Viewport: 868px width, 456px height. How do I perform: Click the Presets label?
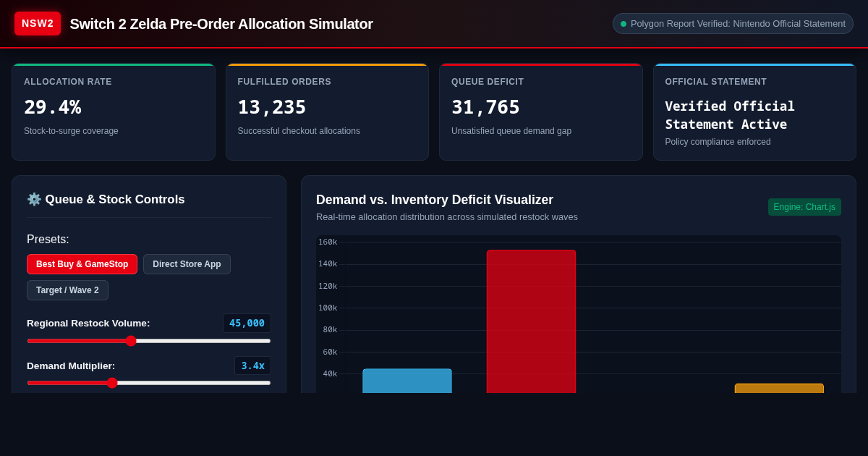48,240
